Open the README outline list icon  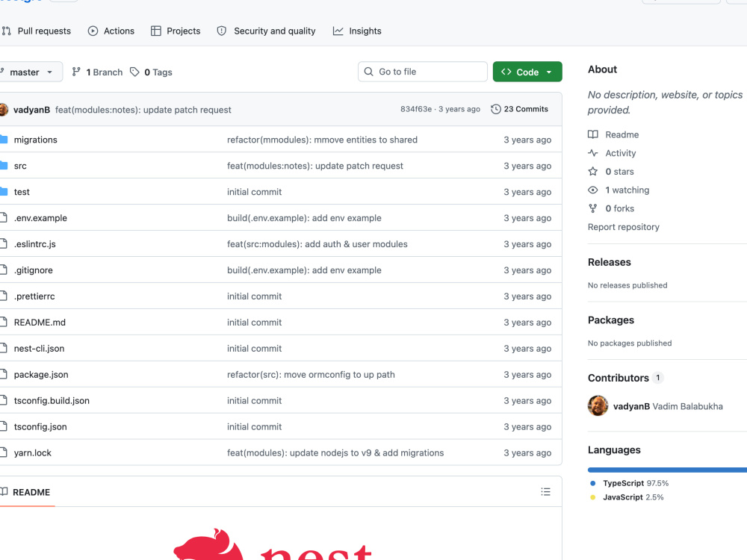(545, 492)
